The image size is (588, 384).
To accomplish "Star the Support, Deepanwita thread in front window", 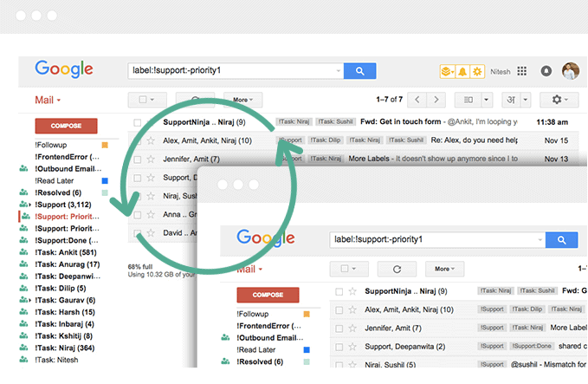I will pos(352,347).
